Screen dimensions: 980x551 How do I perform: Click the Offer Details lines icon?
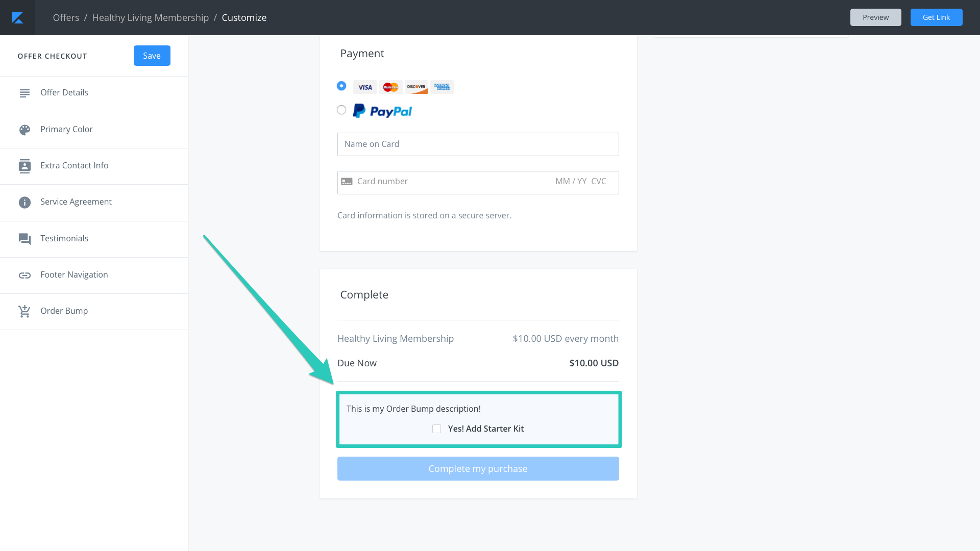[24, 93]
